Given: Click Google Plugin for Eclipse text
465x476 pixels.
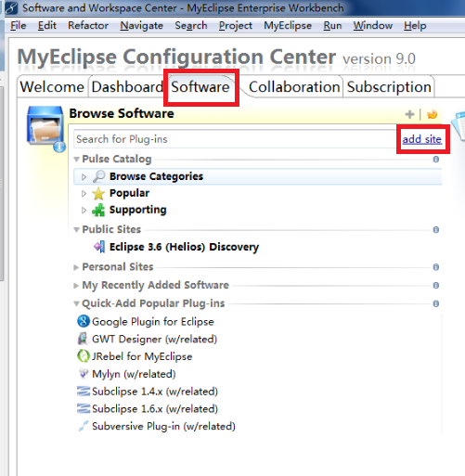Looking at the screenshot, I should point(153,322).
